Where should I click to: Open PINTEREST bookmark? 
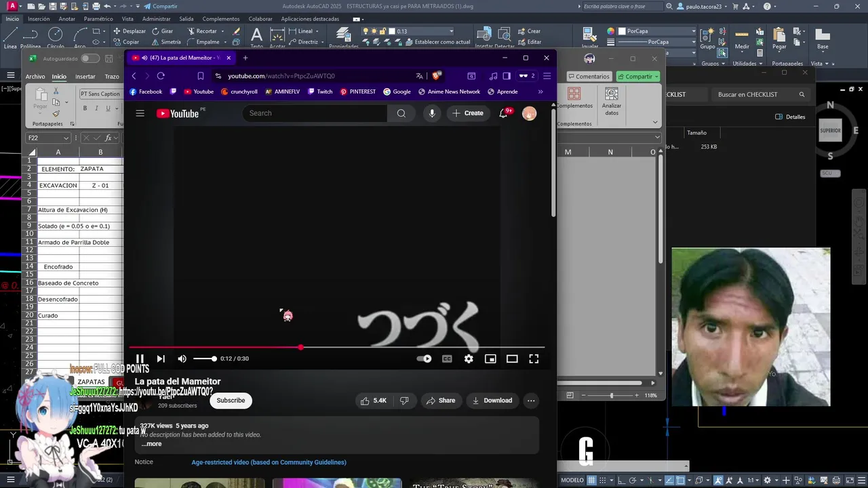tap(358, 91)
